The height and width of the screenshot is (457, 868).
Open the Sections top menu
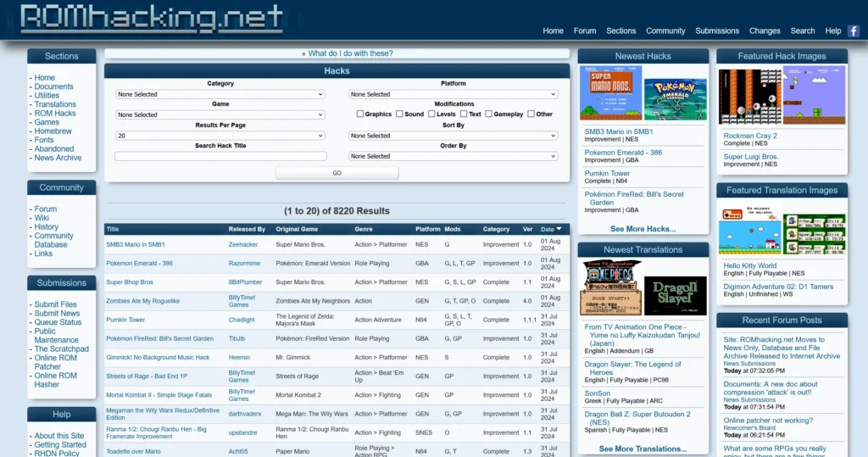coord(620,31)
